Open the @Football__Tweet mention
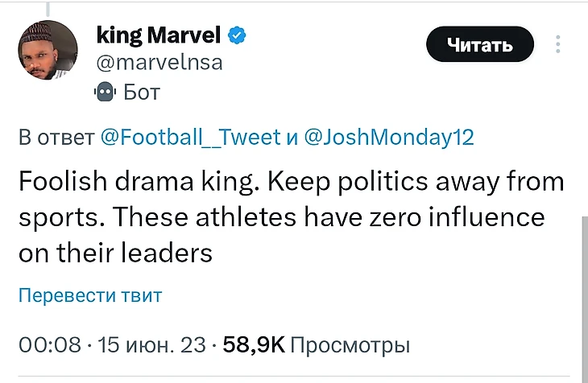Image resolution: width=588 pixels, height=383 pixels. coord(191,137)
